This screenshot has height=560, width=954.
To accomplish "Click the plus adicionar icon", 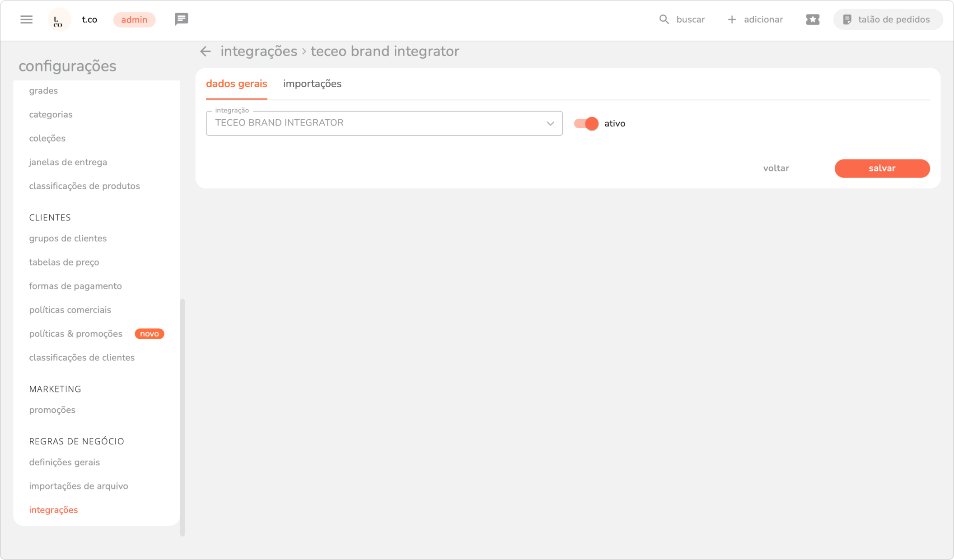I will pyautogui.click(x=732, y=19).
